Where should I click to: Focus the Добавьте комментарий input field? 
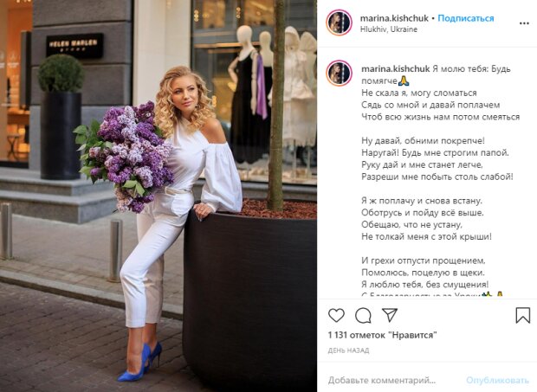[x=382, y=380]
